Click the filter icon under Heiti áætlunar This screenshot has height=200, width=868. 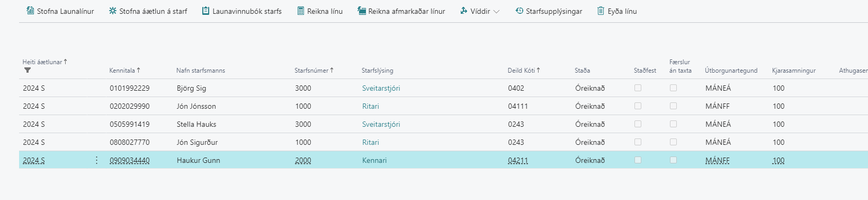28,70
